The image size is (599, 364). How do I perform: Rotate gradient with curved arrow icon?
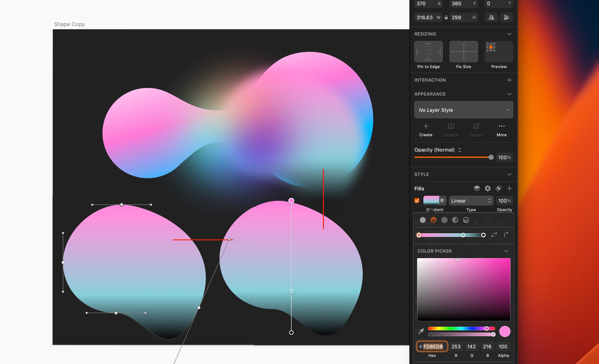point(506,235)
